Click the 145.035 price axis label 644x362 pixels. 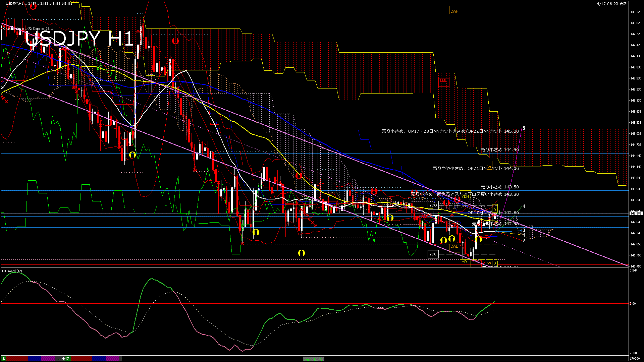(x=636, y=134)
